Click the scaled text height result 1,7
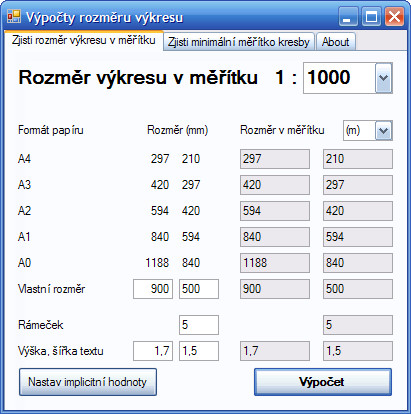Viewport: 411px width, 414px height. coord(275,351)
